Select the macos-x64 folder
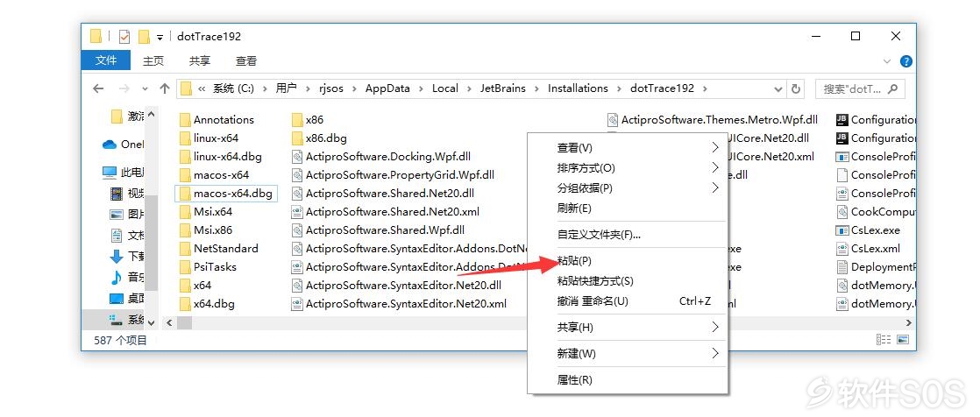Image resolution: width=980 pixels, height=417 pixels. pyautogui.click(x=214, y=175)
